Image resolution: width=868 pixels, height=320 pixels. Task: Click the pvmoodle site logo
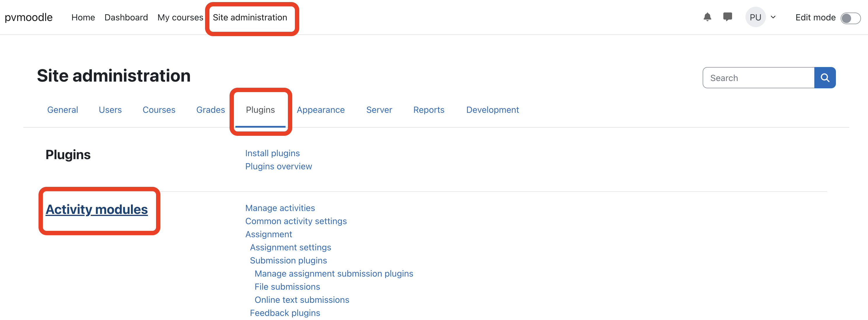pyautogui.click(x=29, y=17)
